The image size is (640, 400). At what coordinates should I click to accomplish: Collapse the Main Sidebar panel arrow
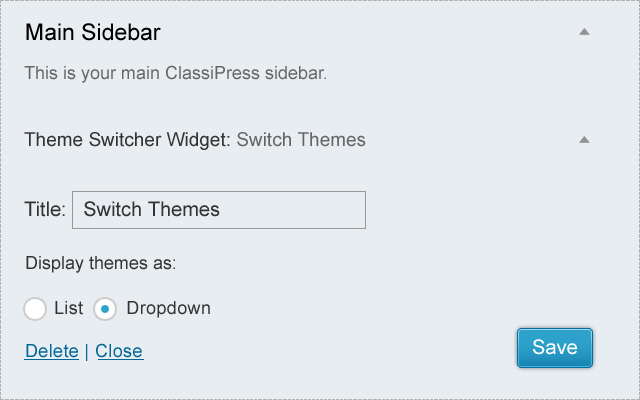pos(585,32)
